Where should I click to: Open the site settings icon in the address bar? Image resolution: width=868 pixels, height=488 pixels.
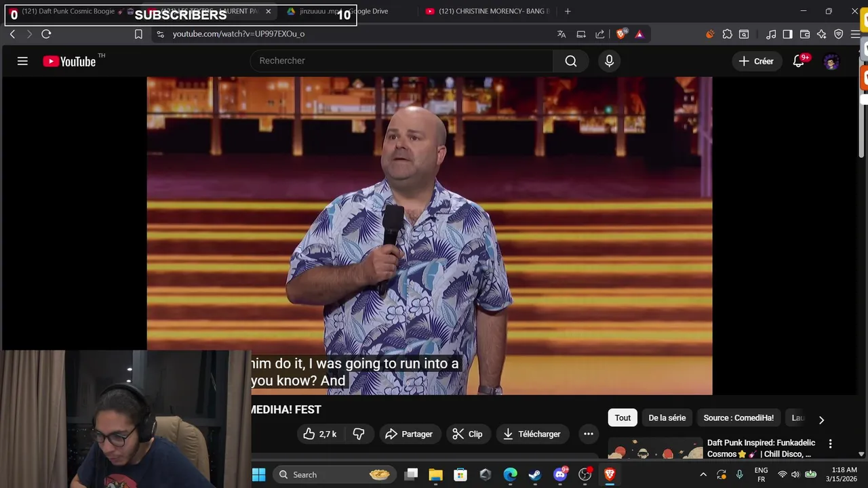[160, 34]
